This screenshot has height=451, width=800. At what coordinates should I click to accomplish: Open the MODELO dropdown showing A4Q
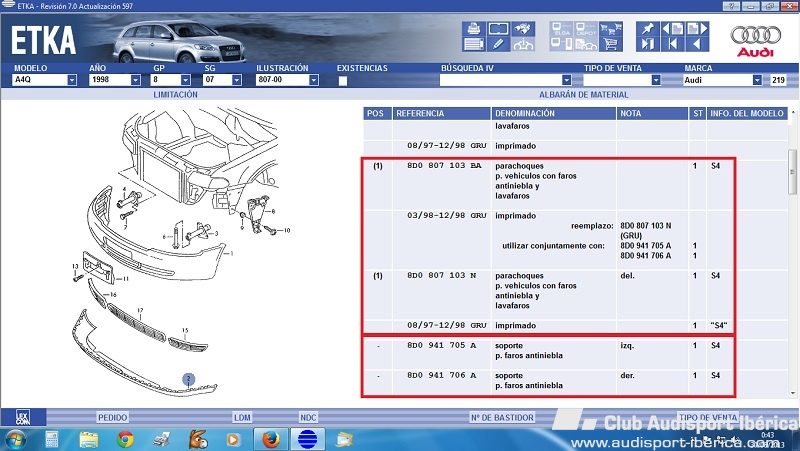[72, 80]
